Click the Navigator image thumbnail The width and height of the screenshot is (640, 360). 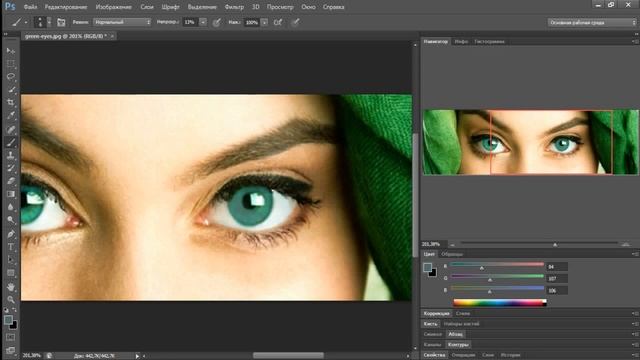pos(530,142)
